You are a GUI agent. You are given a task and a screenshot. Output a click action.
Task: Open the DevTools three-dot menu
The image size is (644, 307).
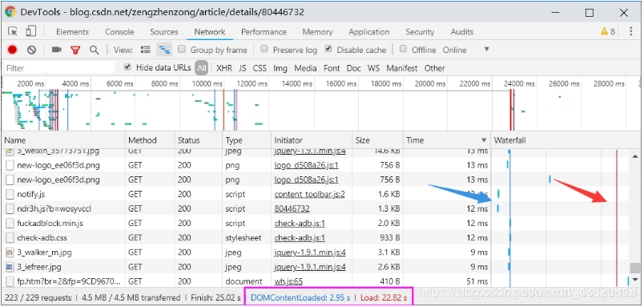pos(631,31)
